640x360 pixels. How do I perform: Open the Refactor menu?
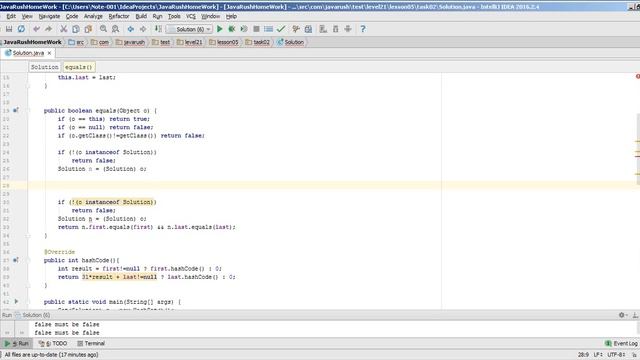click(119, 16)
